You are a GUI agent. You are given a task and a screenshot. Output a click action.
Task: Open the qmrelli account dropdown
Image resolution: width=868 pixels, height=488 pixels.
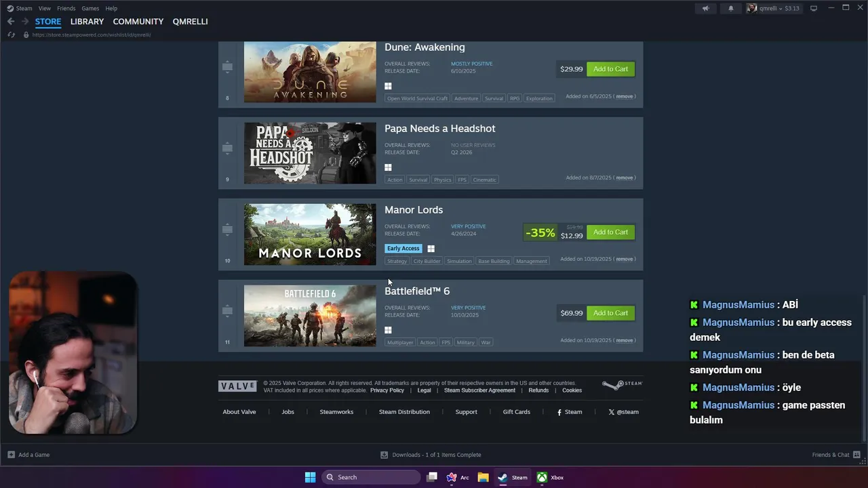coord(773,8)
